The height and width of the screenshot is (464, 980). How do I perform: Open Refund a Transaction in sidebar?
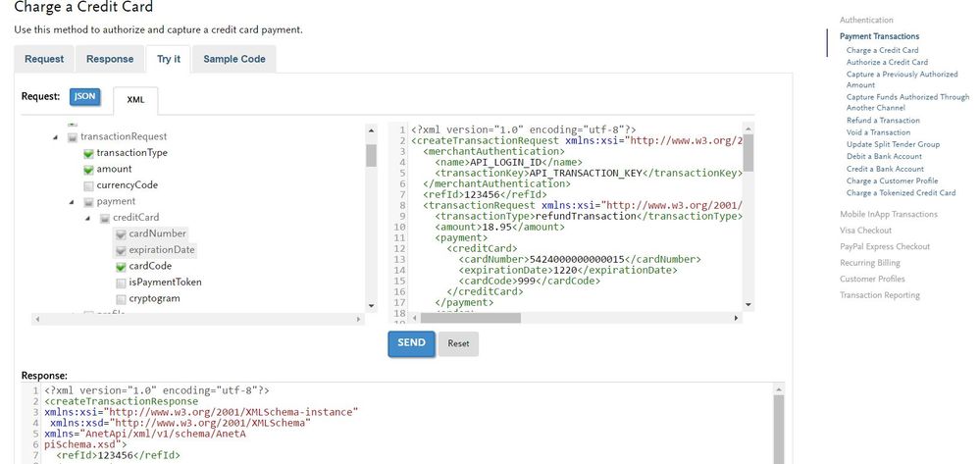pos(883,121)
